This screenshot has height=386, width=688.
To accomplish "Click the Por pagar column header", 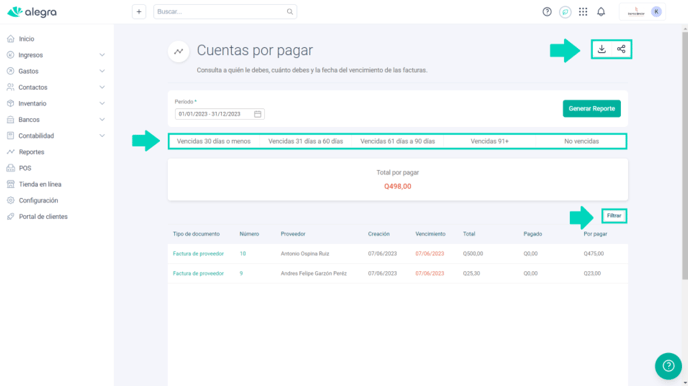I will point(595,234).
